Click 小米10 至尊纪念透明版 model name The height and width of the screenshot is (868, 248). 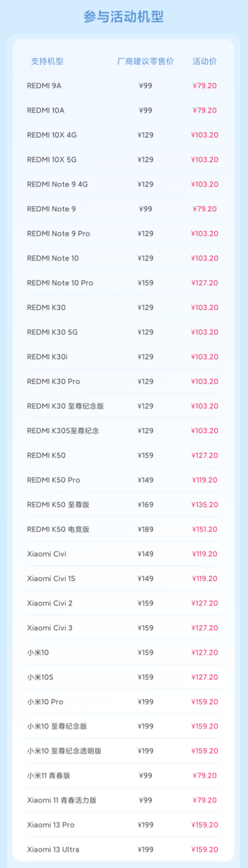click(x=64, y=751)
